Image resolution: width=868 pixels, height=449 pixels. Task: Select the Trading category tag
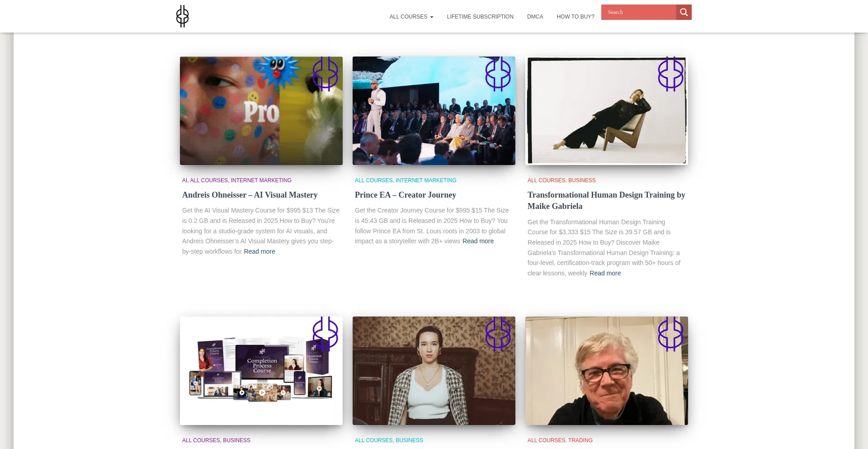pyautogui.click(x=580, y=440)
